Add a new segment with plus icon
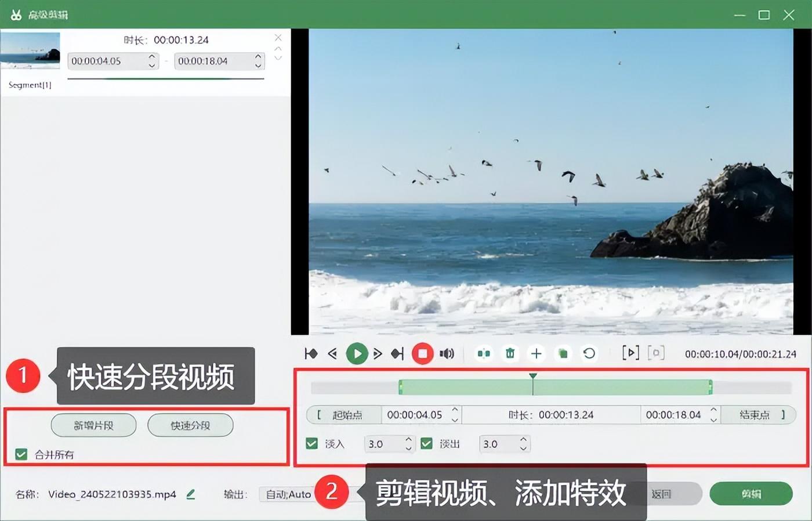The image size is (812, 521). point(536,353)
